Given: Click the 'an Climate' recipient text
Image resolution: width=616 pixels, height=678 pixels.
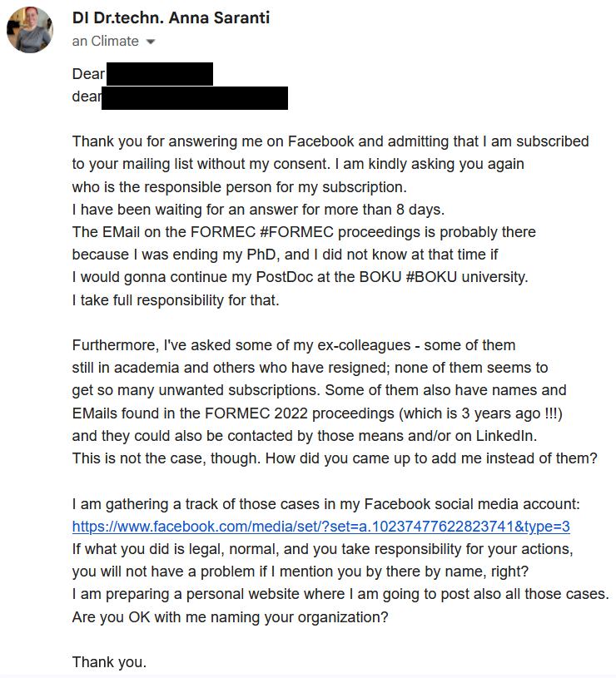Looking at the screenshot, I should (x=105, y=41).
